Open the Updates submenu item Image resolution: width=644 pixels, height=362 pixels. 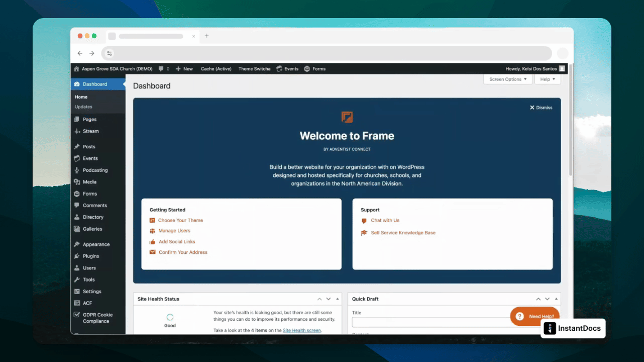83,107
